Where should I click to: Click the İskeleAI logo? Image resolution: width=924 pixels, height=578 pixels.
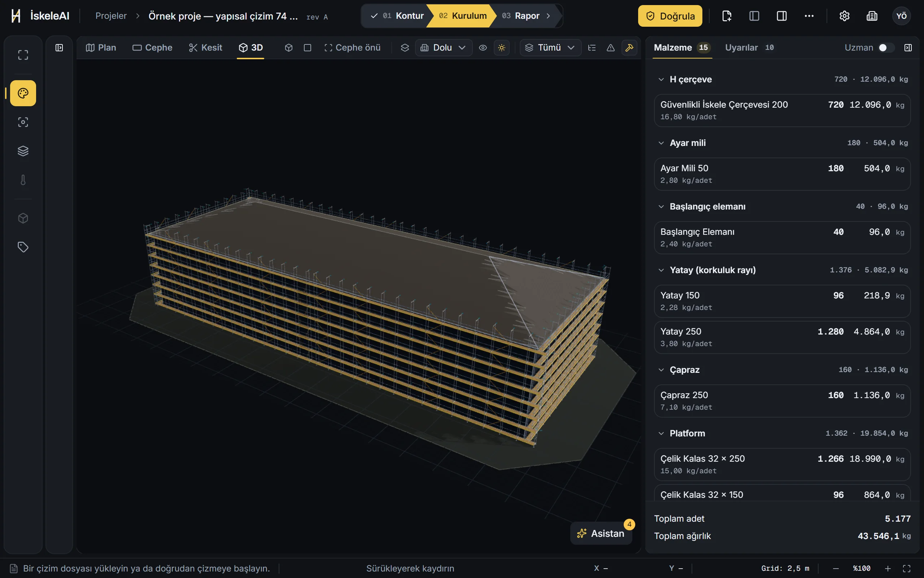(x=40, y=16)
